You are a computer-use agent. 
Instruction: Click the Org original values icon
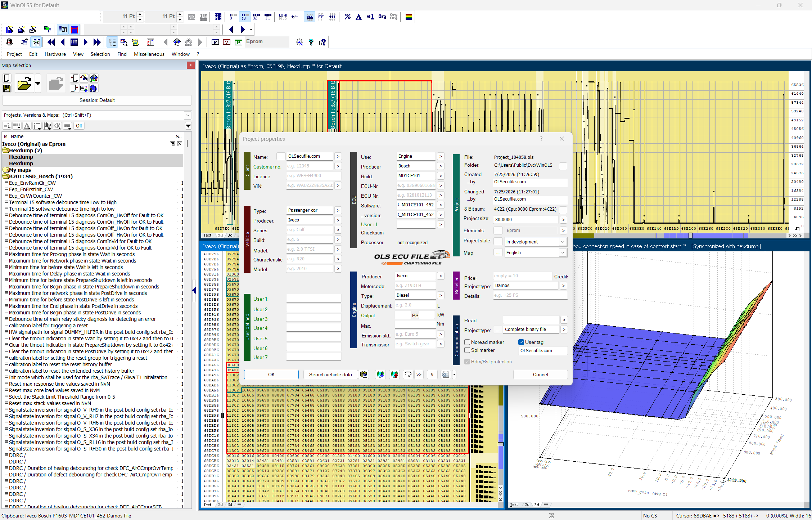[x=382, y=17]
